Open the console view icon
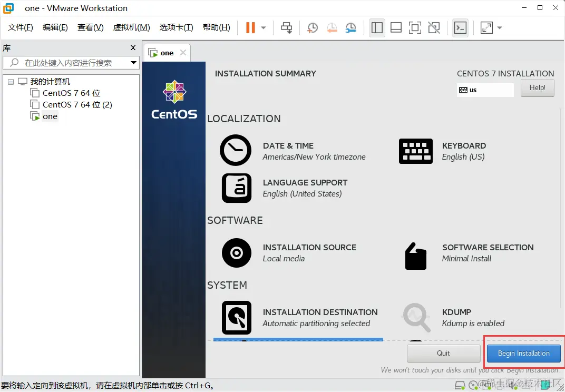Viewport: 565px width, 392px height. [x=460, y=28]
